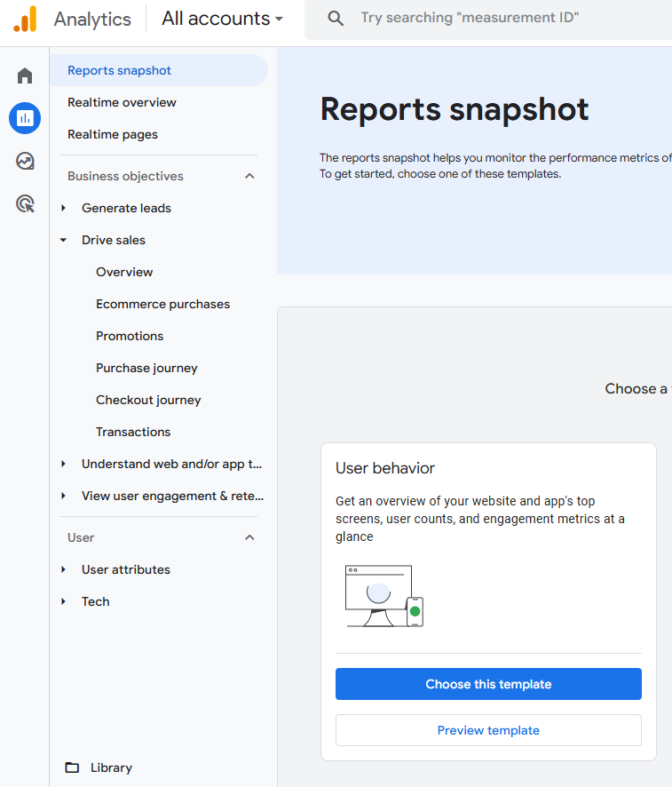Screen dimensions: 672x787
Task: Click the Analytics product name text
Action: [92, 19]
